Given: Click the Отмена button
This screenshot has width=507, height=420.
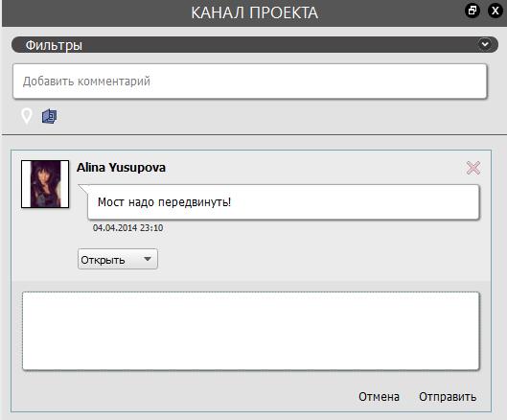Looking at the screenshot, I should 379,396.
